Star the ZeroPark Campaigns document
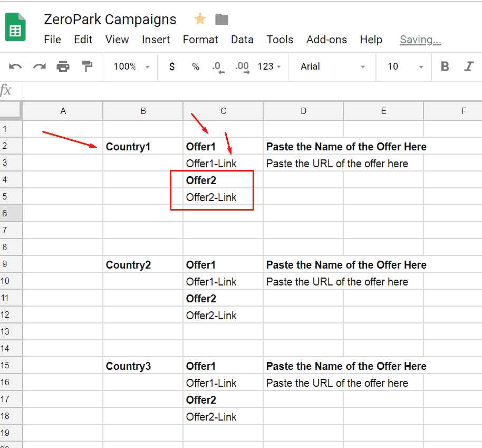The height and width of the screenshot is (448, 482). pyautogui.click(x=200, y=19)
